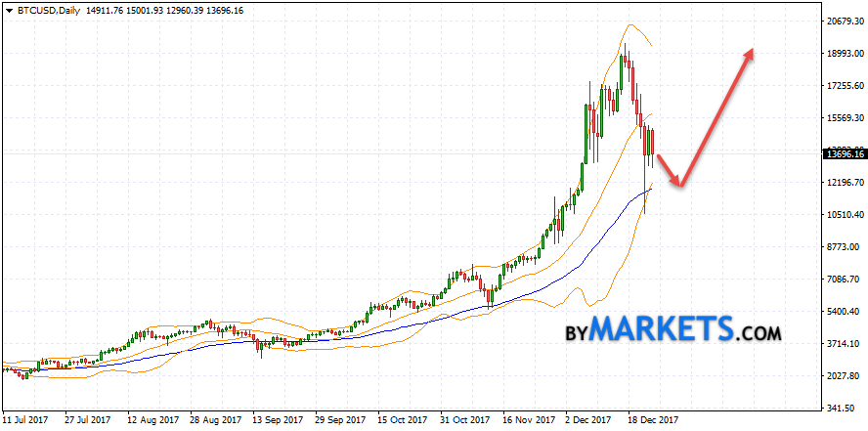868x431 pixels.
Task: Click the large upward red arrow tip
Action: click(x=750, y=51)
